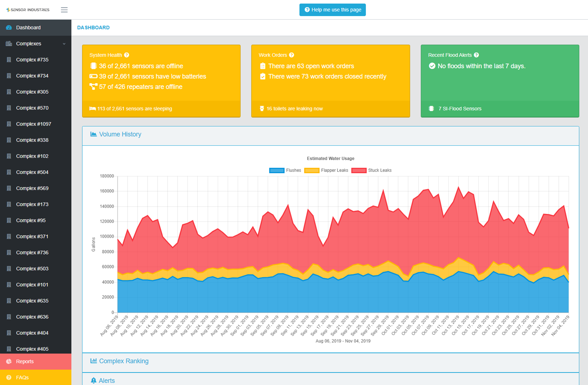Click the Complexes buildings icon in sidebar
The width and height of the screenshot is (588, 385).
pyautogui.click(x=9, y=43)
